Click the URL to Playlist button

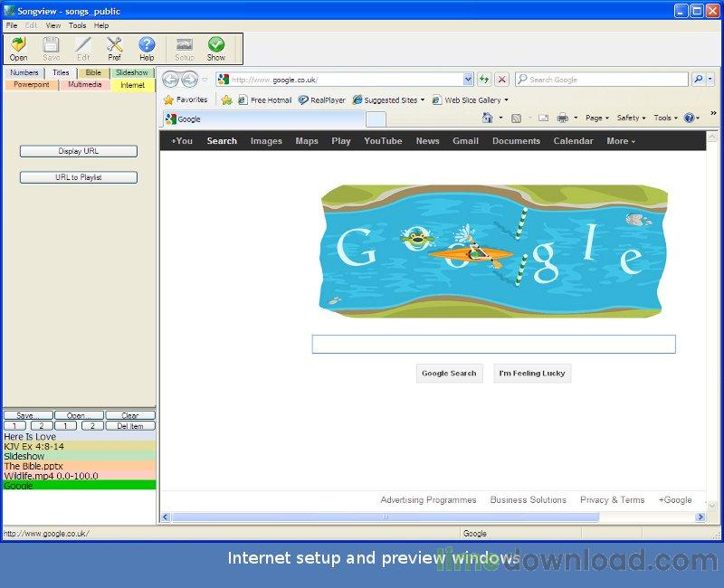(x=79, y=177)
